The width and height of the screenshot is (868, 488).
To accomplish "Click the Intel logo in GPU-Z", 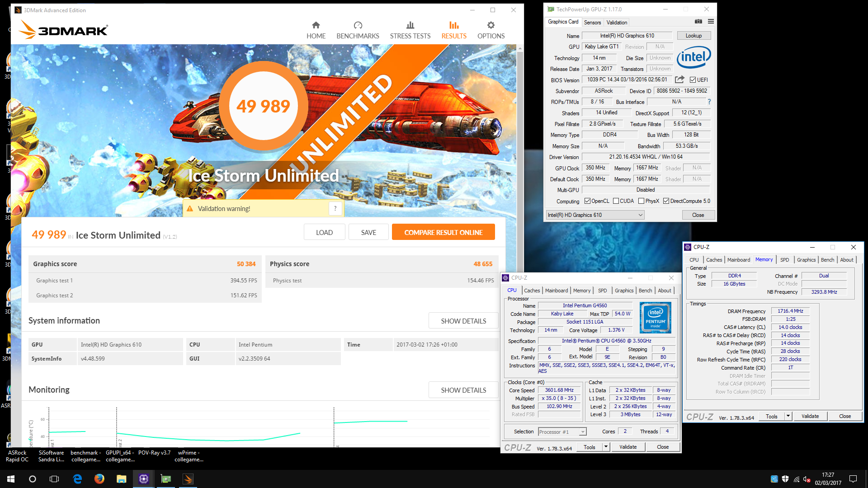I will (693, 57).
